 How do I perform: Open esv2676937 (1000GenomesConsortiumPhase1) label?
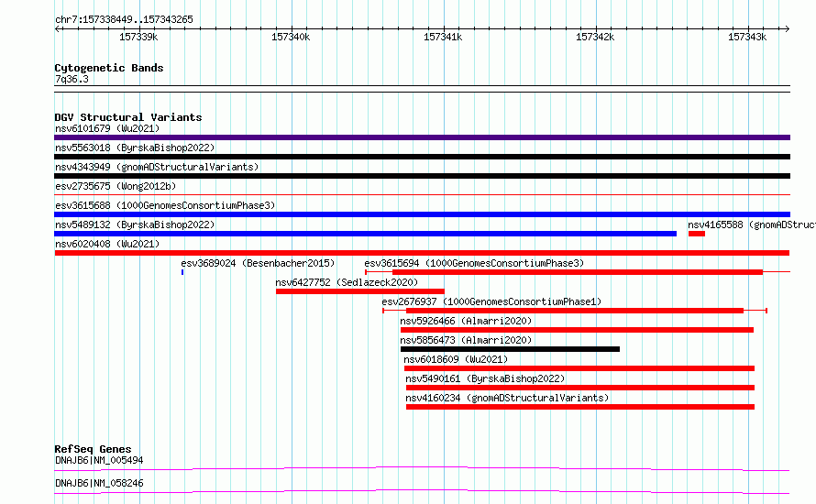click(491, 301)
